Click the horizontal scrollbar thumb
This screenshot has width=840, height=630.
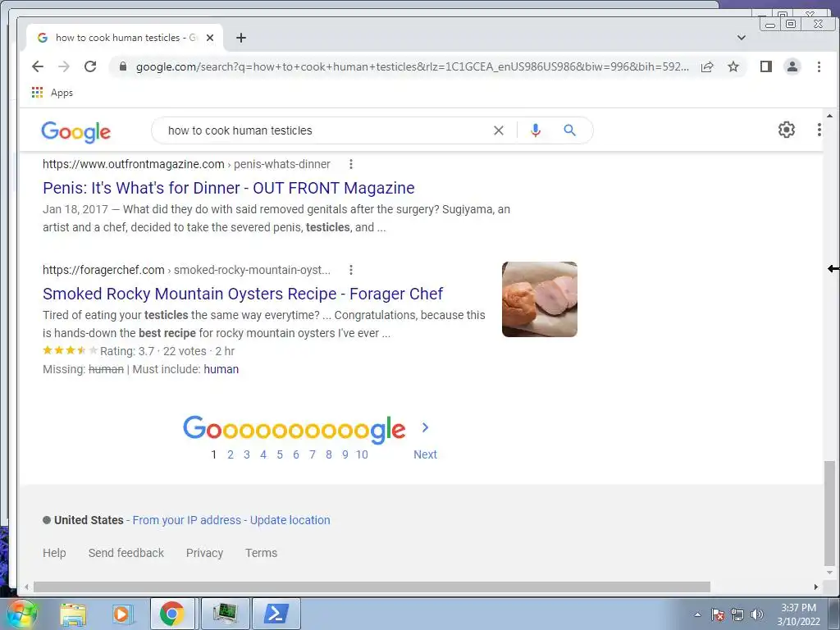[372, 587]
